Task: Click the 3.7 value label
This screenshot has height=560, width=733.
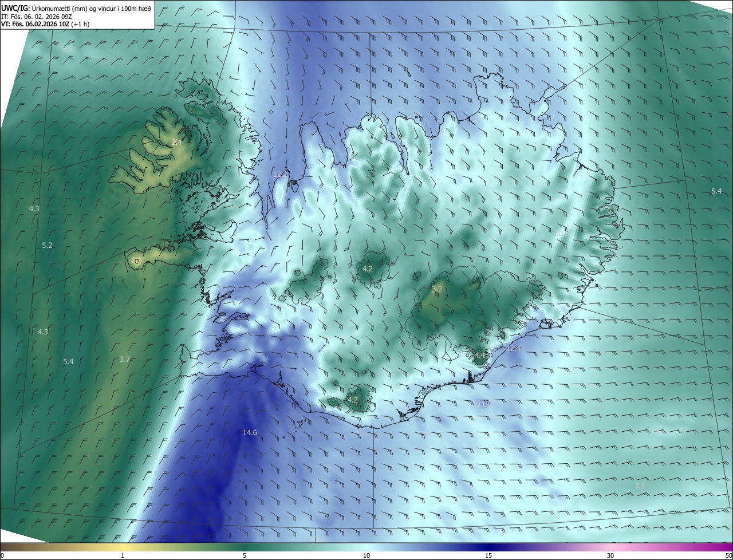Action: click(125, 359)
